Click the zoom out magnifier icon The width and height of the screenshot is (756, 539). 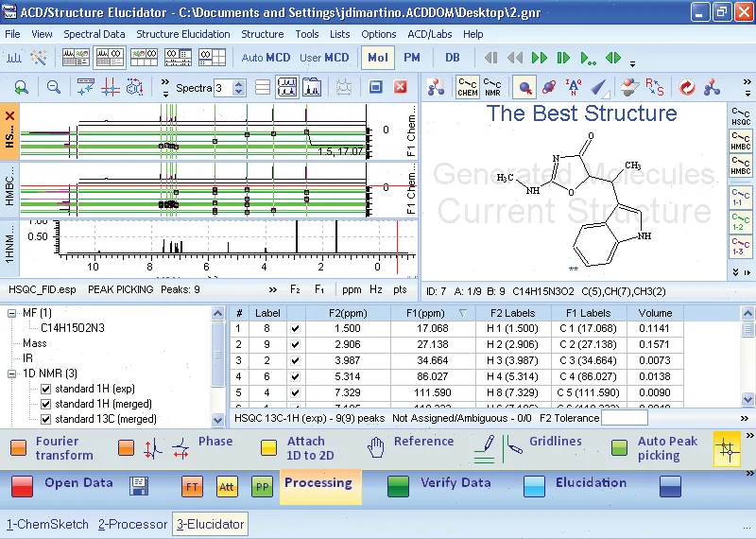(54, 87)
